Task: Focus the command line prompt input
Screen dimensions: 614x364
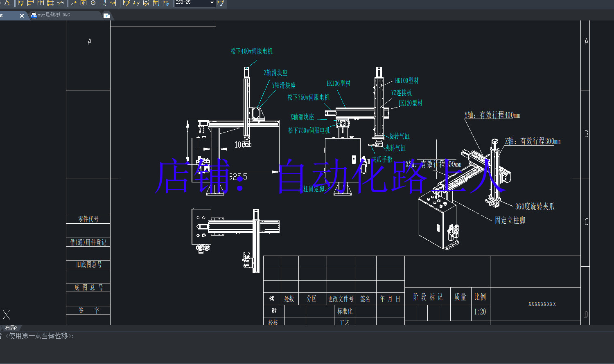Action: point(307,336)
